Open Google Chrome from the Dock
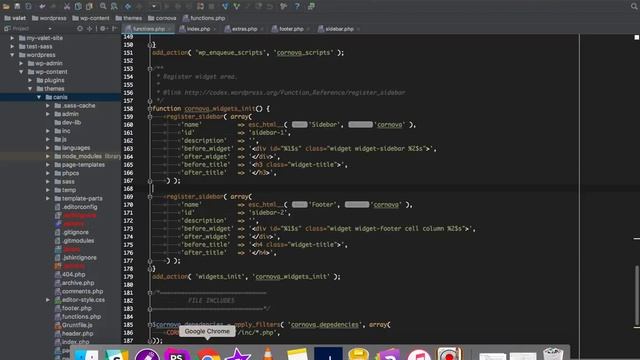This screenshot has width=640, height=360. click(x=208, y=353)
